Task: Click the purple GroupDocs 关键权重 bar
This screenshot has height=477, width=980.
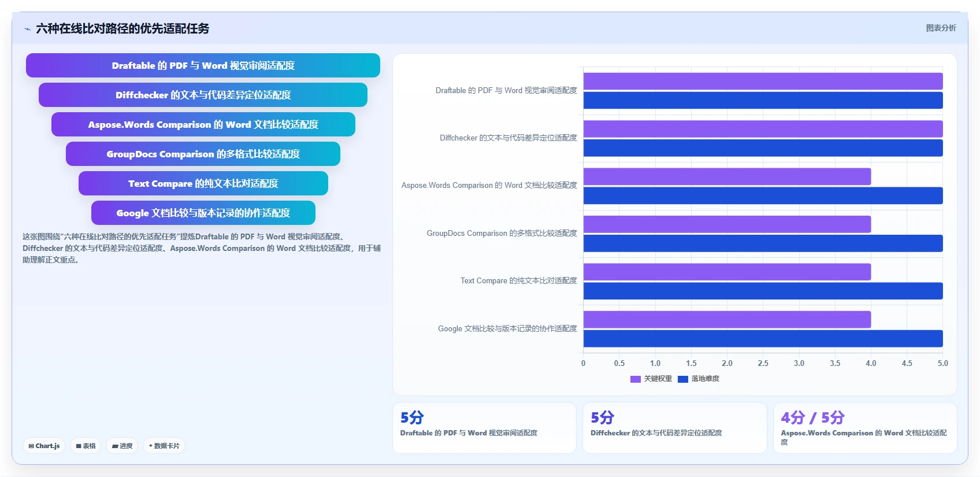Action: tap(727, 224)
